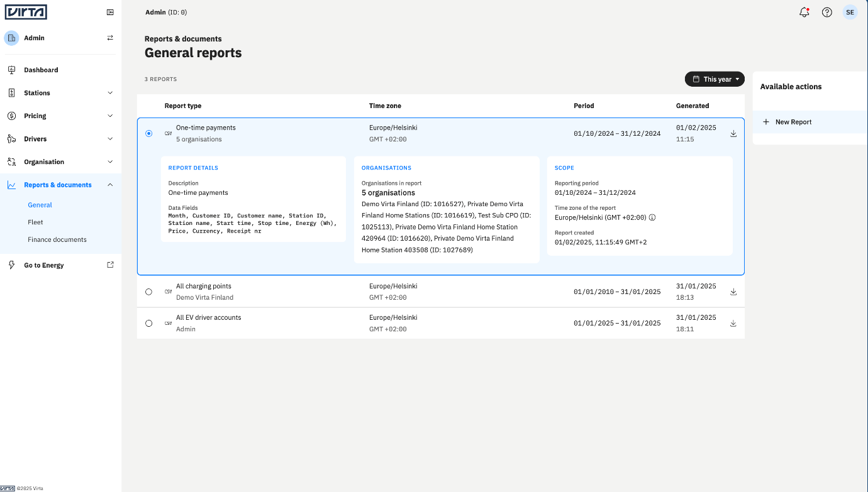Expand the Stations menu chevron
The image size is (868, 492).
pos(111,93)
